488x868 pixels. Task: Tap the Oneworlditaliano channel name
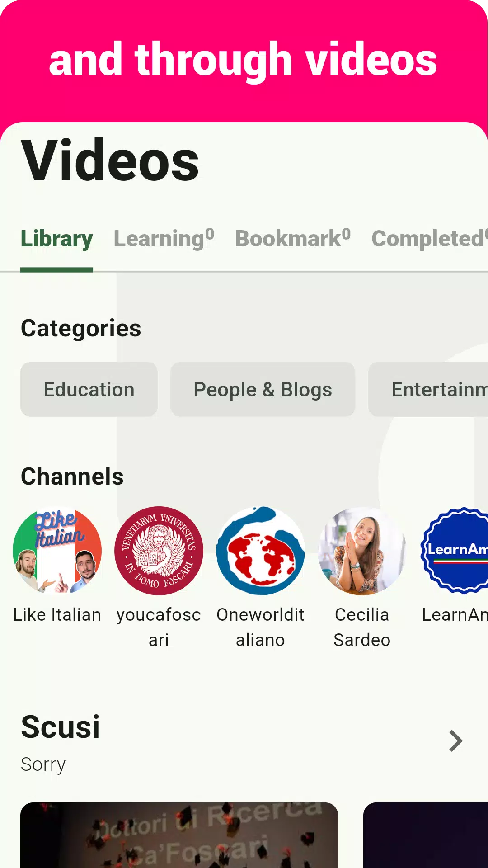(x=260, y=627)
